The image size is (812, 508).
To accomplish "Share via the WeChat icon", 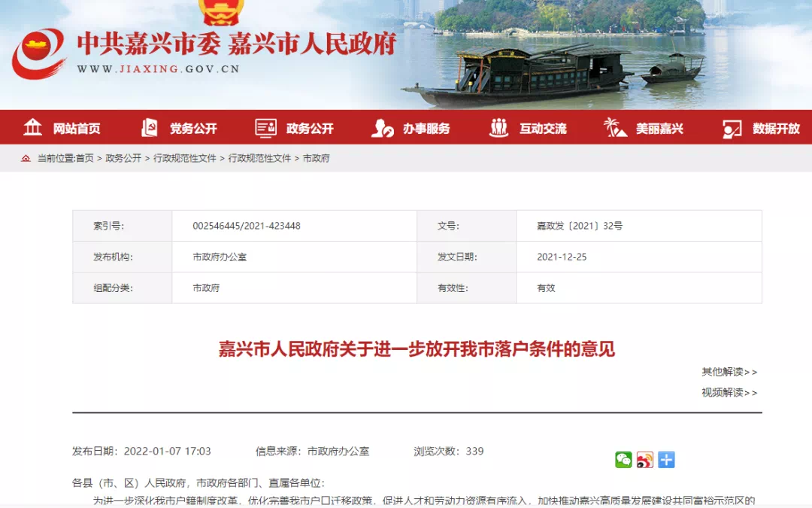I will [623, 459].
